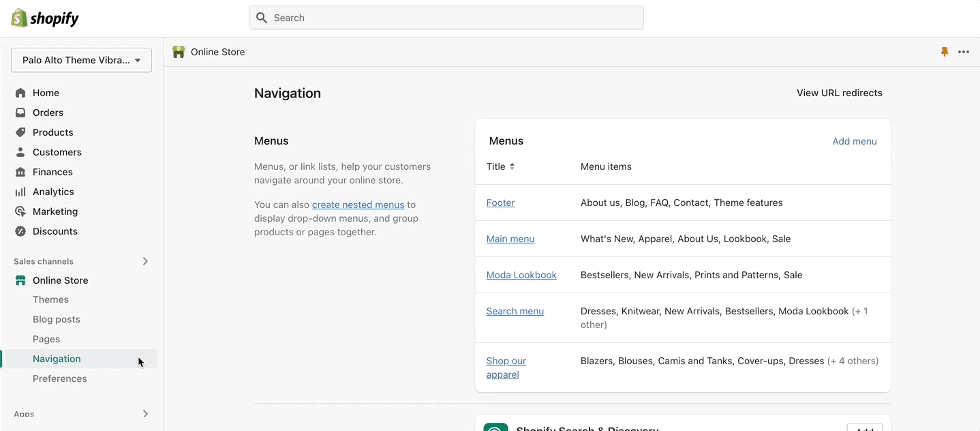Click the Analytics bar chart icon
Screen dimensions: 980x431
tap(20, 192)
